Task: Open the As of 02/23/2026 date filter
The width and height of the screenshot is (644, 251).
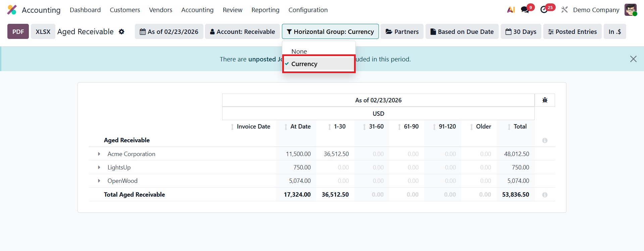Action: click(169, 32)
